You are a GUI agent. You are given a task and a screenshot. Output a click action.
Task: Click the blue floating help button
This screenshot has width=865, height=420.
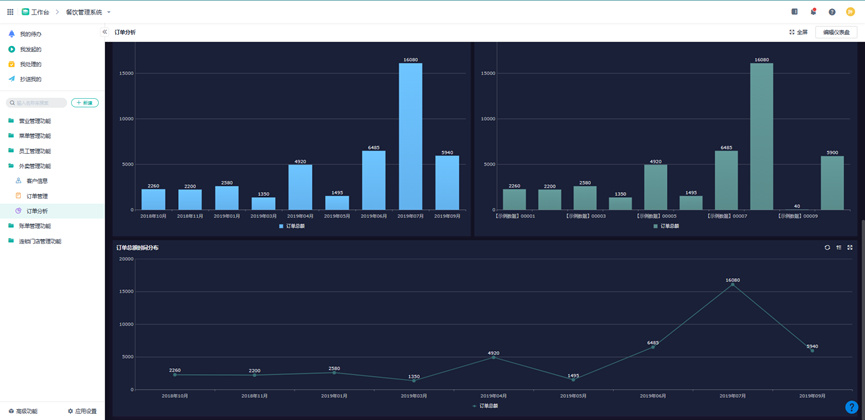pyautogui.click(x=852, y=407)
